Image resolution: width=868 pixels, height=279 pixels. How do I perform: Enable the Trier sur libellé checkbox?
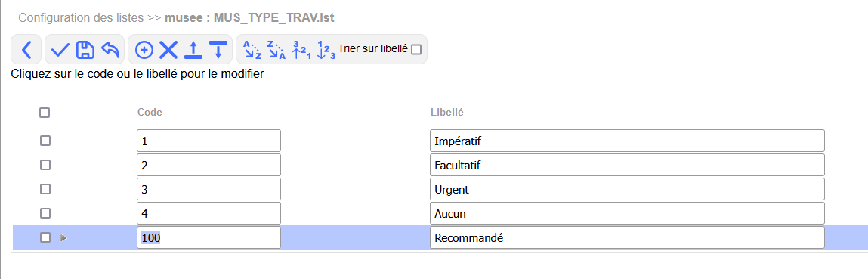tap(416, 49)
